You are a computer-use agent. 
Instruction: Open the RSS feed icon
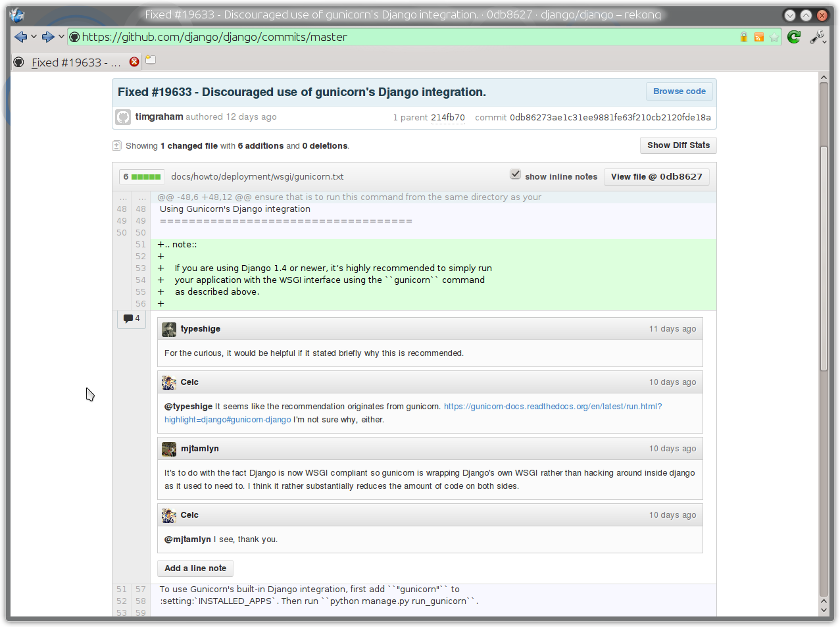tap(759, 38)
